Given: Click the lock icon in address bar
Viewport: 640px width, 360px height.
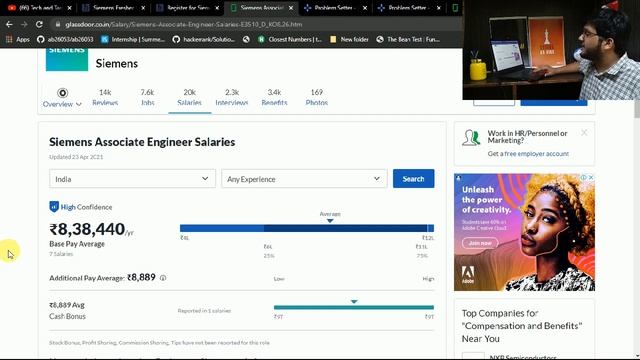Looking at the screenshot, I should click(58, 24).
